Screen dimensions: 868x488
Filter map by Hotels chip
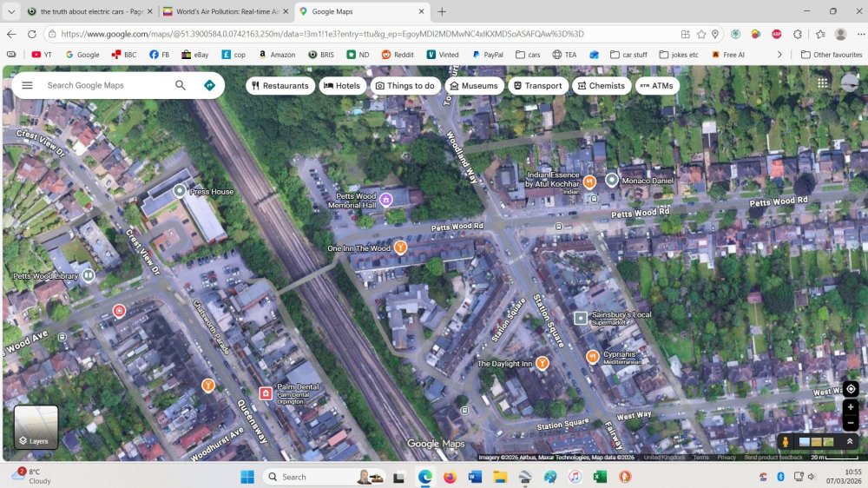pos(342,86)
